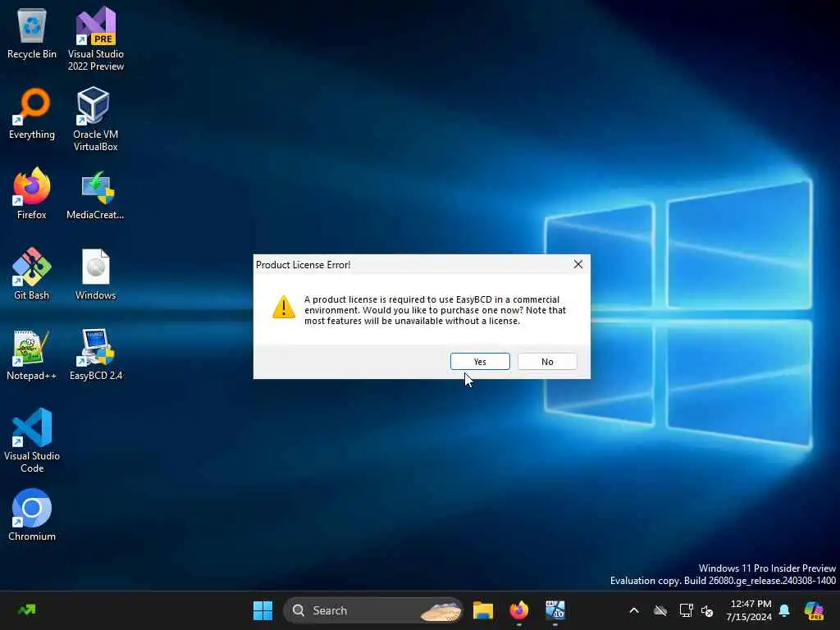Select Visual Studio 2022 Preview shortcut
840x630 pixels.
coord(95,38)
